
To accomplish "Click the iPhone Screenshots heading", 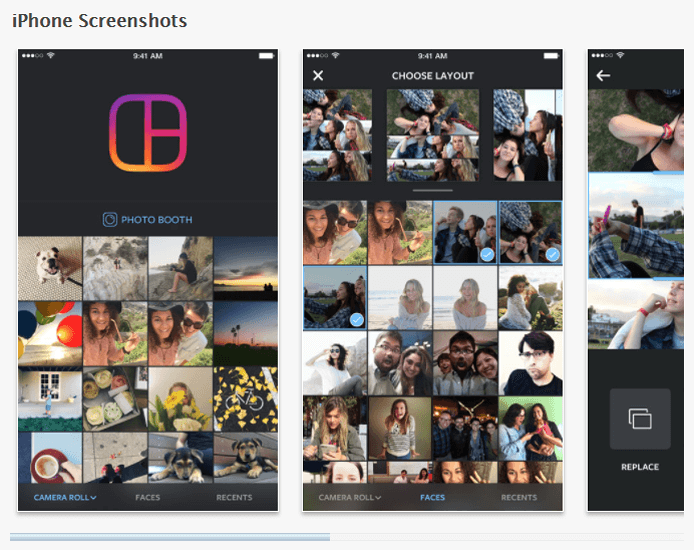I will [100, 21].
